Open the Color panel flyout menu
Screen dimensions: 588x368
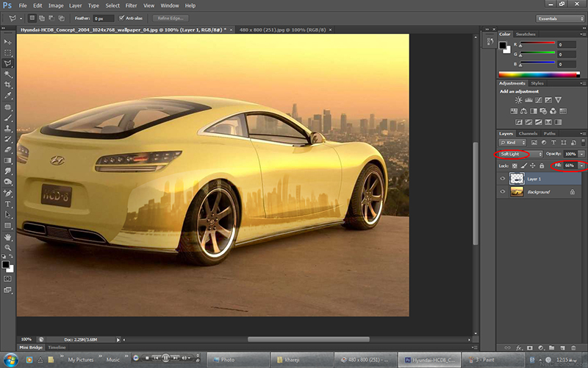[582, 34]
